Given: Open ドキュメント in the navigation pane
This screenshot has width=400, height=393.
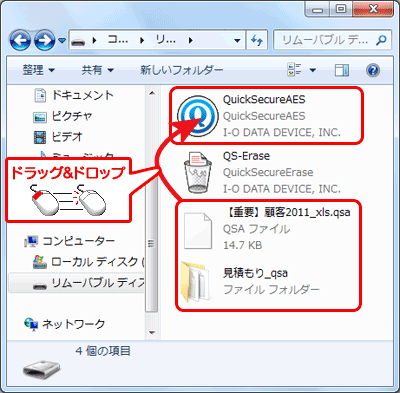Looking at the screenshot, I should tap(83, 95).
